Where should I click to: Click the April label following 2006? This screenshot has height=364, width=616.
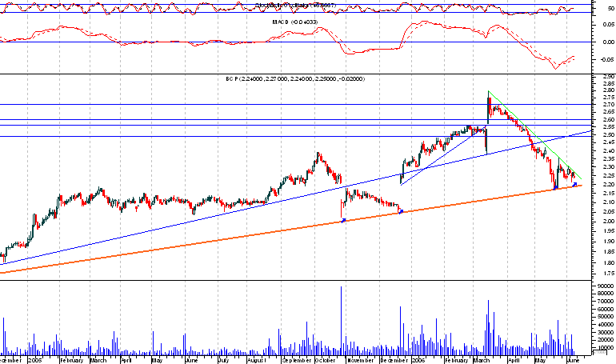(x=514, y=360)
